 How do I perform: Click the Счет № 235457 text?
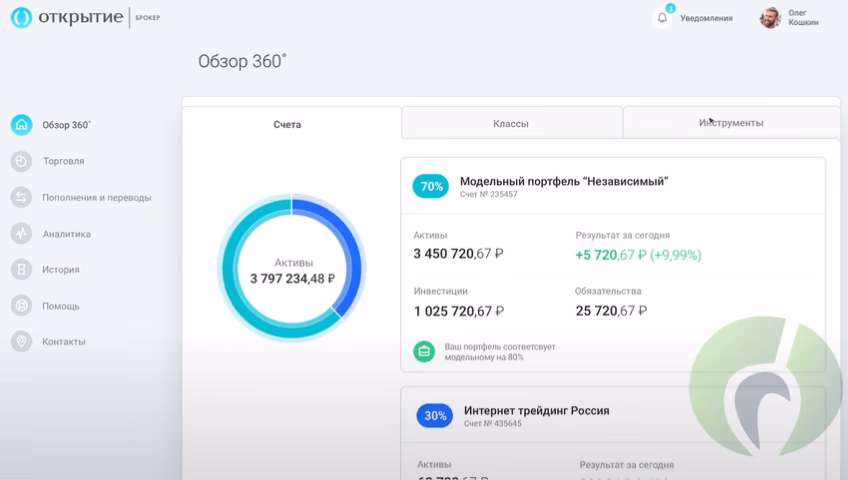point(488,194)
